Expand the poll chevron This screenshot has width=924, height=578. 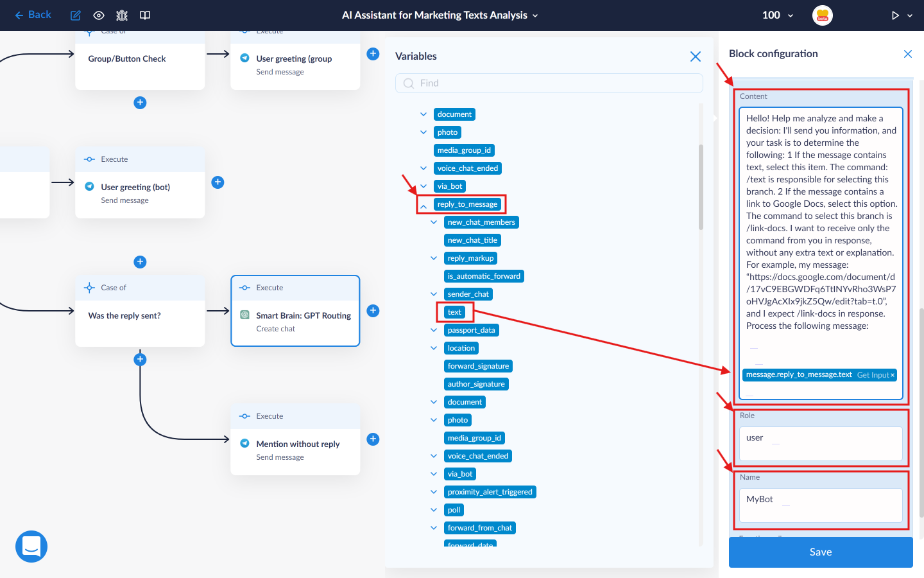434,510
